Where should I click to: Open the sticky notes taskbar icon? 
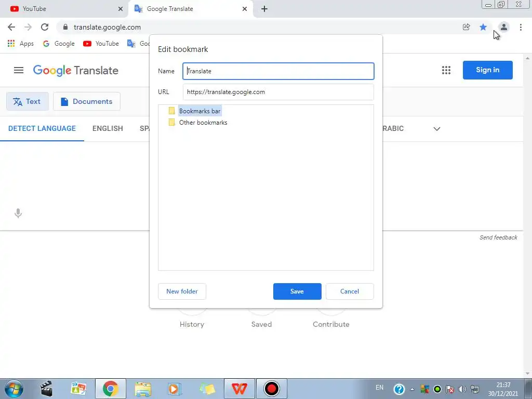(x=207, y=389)
